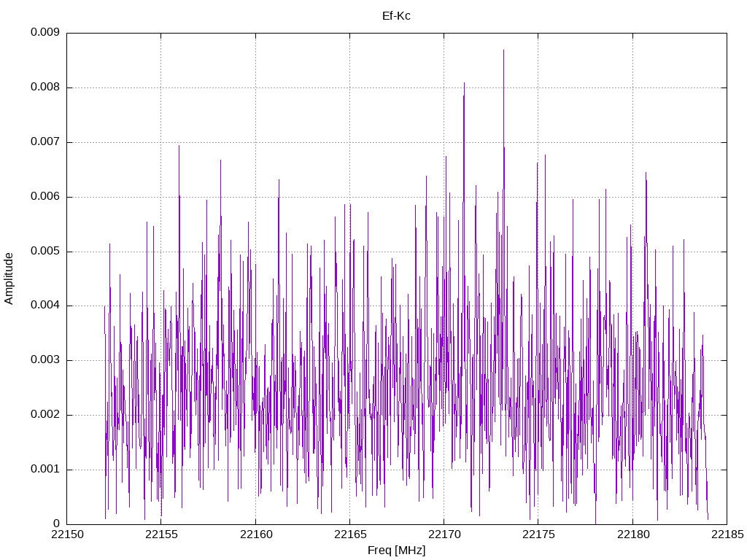Click the plot title 'Ef-Kc'
This screenshot has width=747, height=560.
pyautogui.click(x=396, y=16)
